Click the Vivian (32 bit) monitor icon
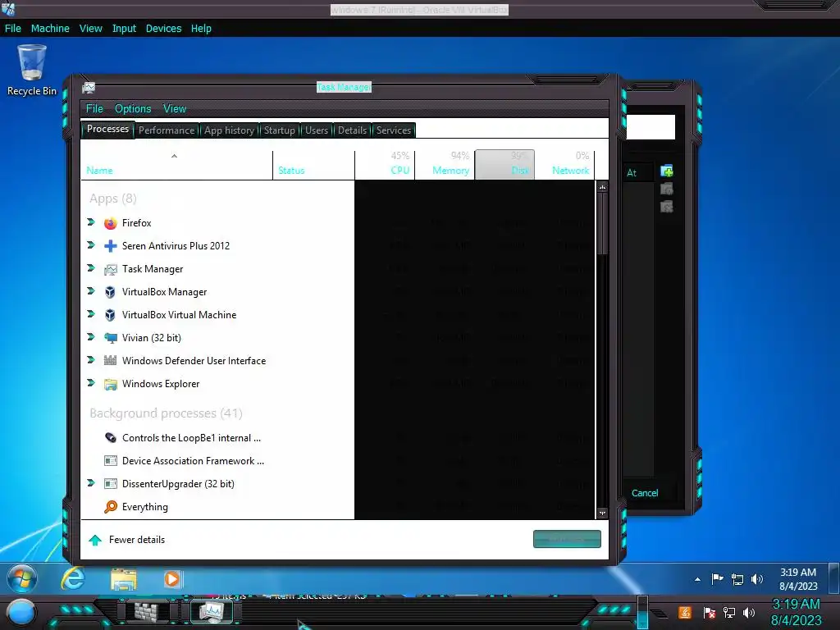Screen dimensions: 840x630 tap(111, 339)
